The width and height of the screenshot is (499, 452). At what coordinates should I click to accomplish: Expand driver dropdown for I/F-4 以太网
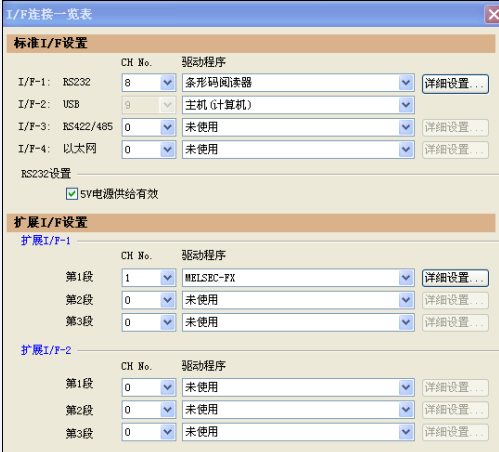coord(406,149)
